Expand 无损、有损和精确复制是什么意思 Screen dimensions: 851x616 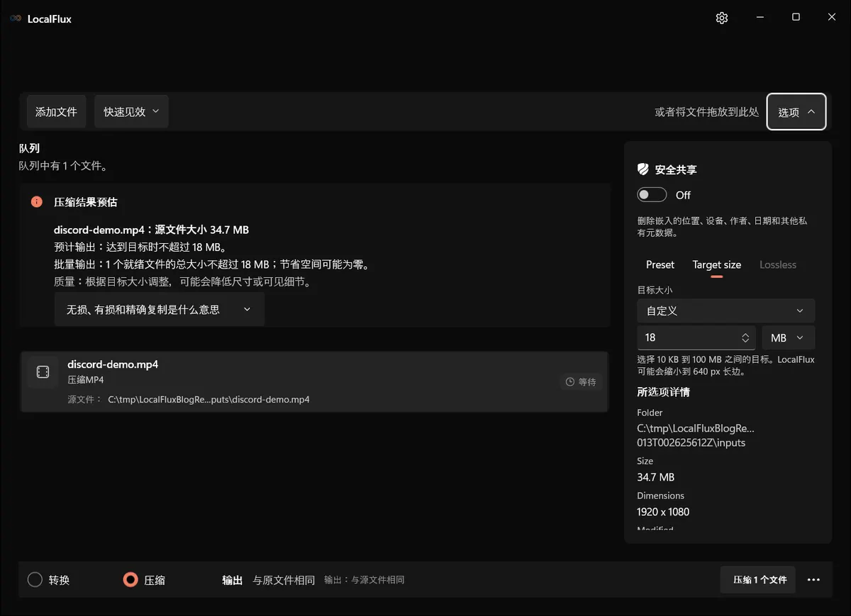[x=160, y=310]
